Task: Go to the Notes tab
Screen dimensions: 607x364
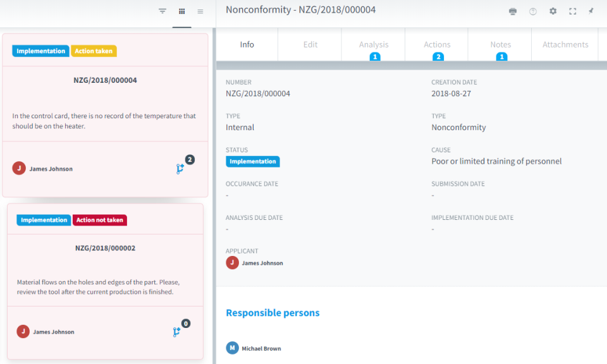Action: 500,45
